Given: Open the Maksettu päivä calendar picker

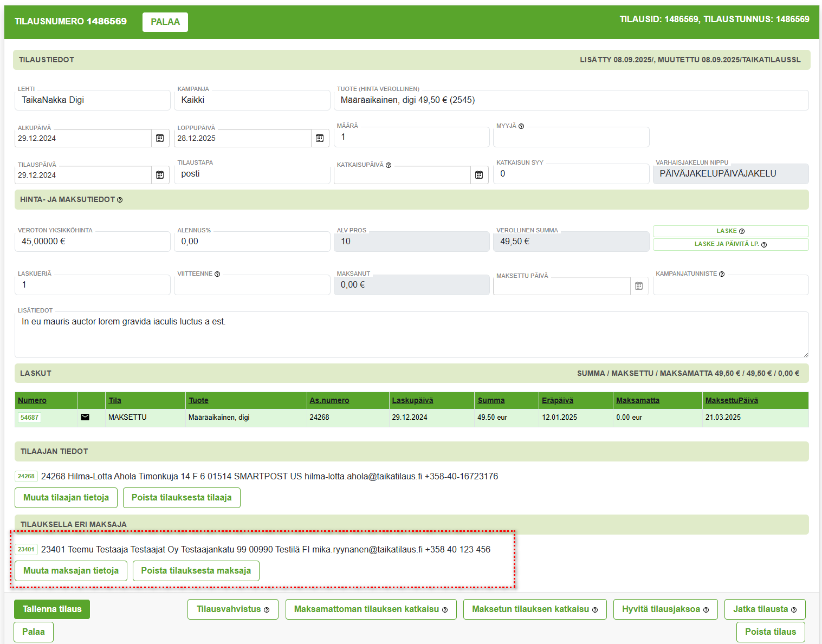Looking at the screenshot, I should (639, 286).
